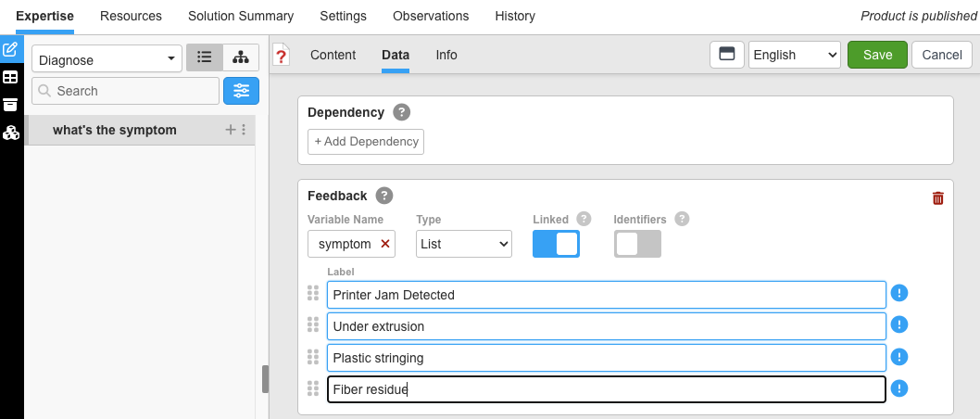Open the Type List dropdown
The height and width of the screenshot is (419, 980).
click(464, 244)
